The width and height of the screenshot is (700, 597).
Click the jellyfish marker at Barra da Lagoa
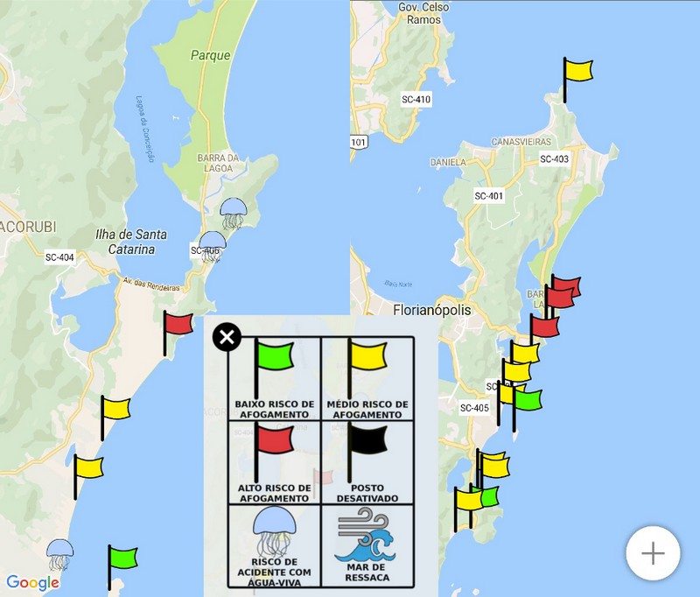[233, 212]
